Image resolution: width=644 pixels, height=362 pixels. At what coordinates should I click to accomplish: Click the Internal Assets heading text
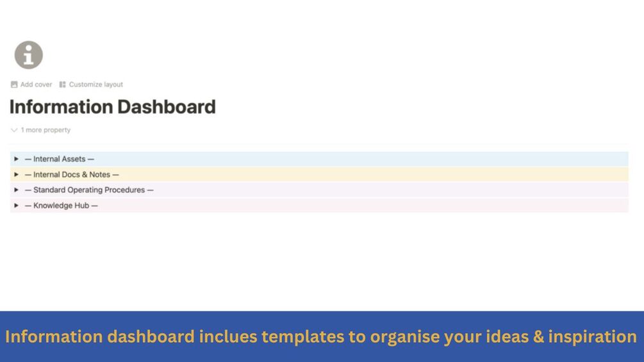pos(60,159)
